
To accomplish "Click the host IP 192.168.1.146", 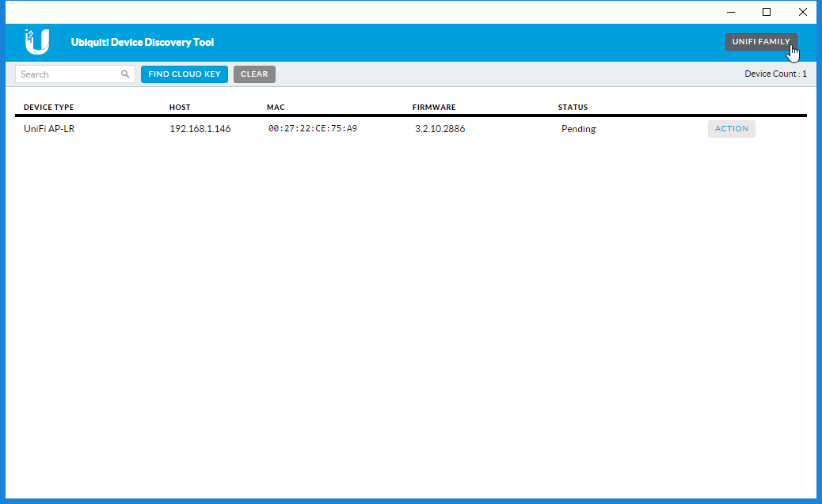I will (200, 129).
